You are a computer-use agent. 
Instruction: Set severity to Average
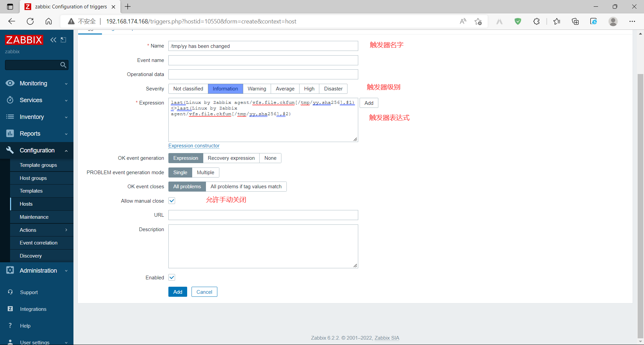pos(285,89)
